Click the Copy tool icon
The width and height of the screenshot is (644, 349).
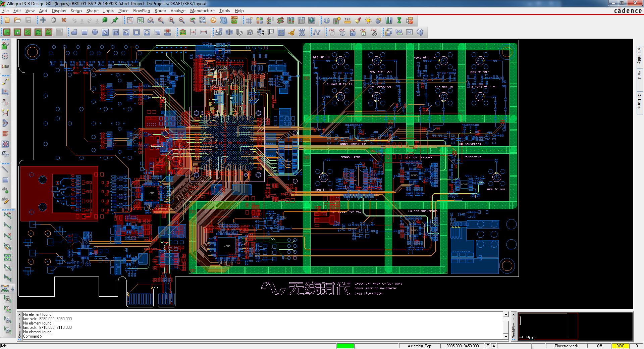[53, 20]
